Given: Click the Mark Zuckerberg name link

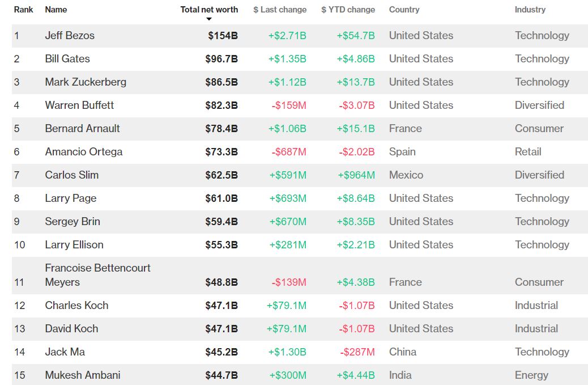Looking at the screenshot, I should click(86, 82).
